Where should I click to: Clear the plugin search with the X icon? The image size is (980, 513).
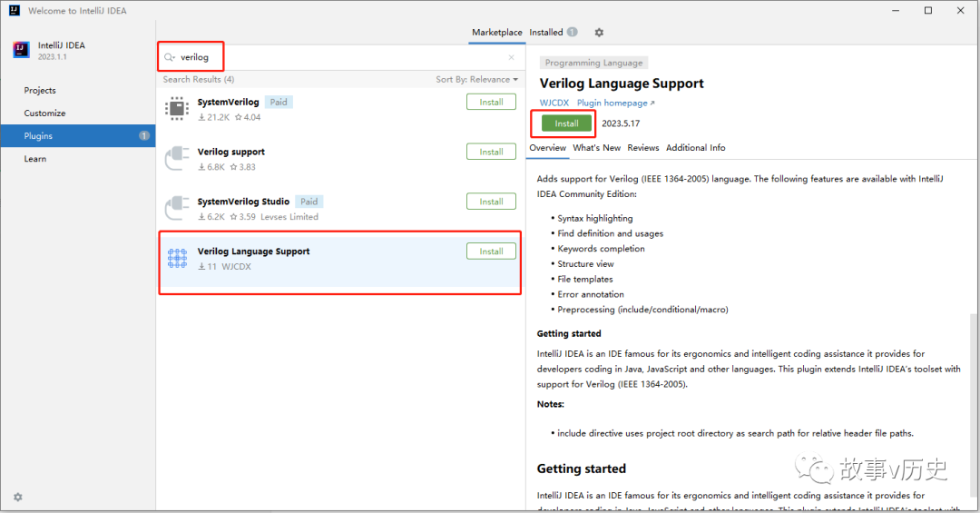[x=511, y=57]
